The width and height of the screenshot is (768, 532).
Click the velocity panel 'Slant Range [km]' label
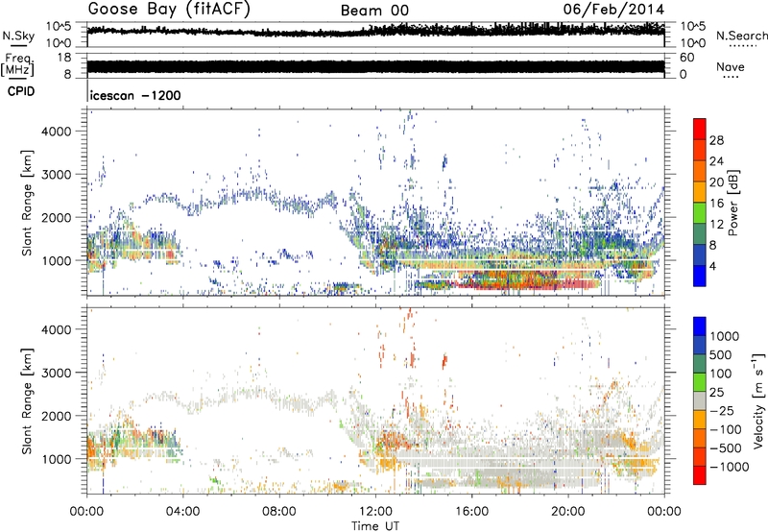27,400
